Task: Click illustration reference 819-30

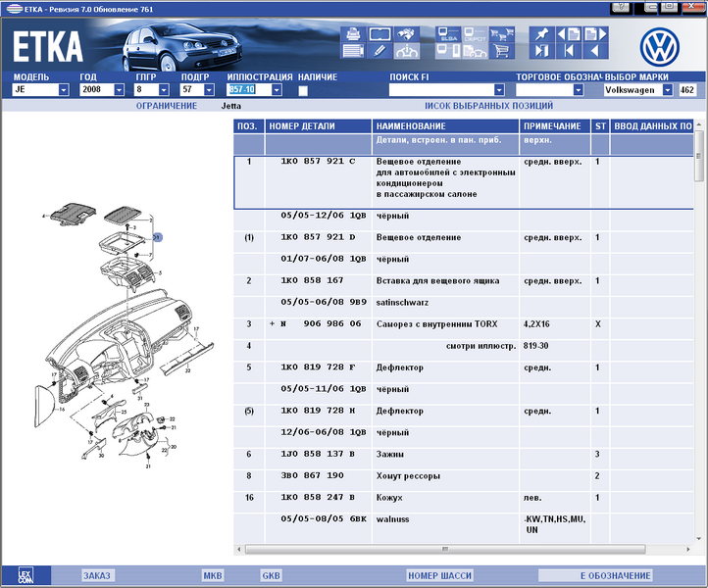Action: [x=535, y=346]
